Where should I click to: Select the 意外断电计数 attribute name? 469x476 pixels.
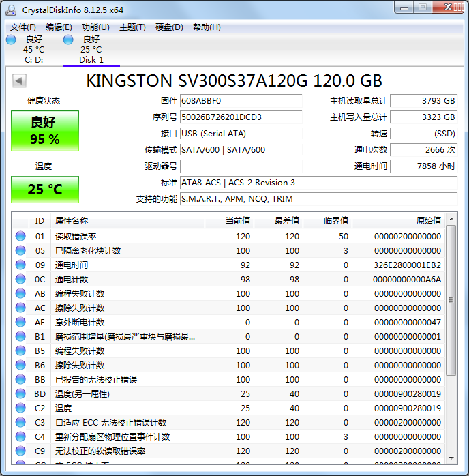80,323
